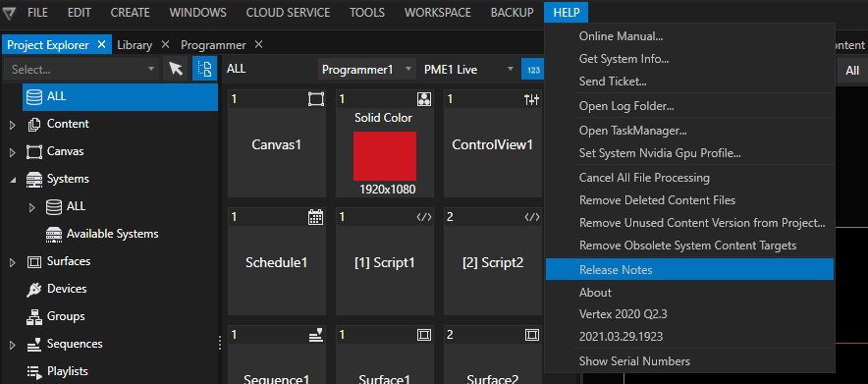Toggle the tree view layout icon
Screen dimensions: 868x384
[204, 69]
